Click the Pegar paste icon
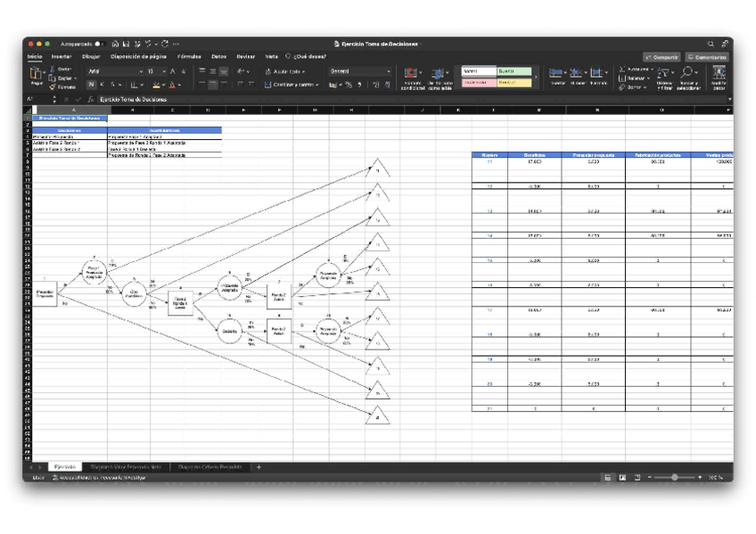756x534 pixels. 36,74
